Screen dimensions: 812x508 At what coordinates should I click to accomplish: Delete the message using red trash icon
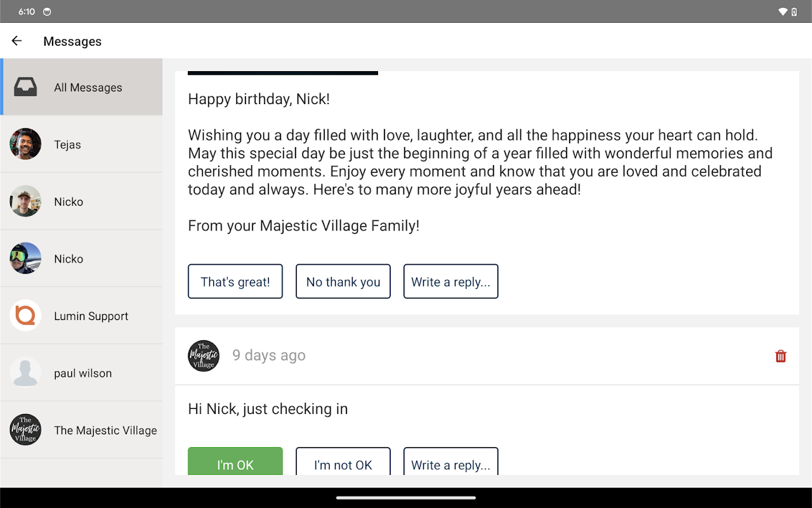click(781, 356)
